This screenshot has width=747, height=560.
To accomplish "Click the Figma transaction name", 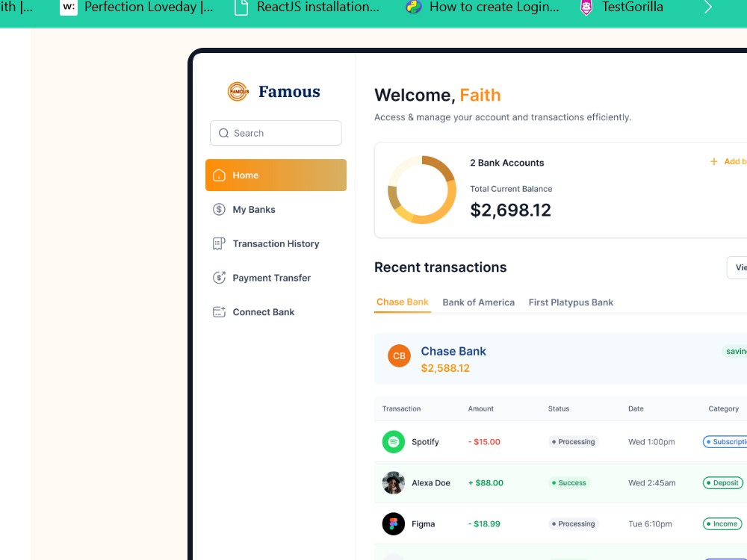I will click(423, 524).
